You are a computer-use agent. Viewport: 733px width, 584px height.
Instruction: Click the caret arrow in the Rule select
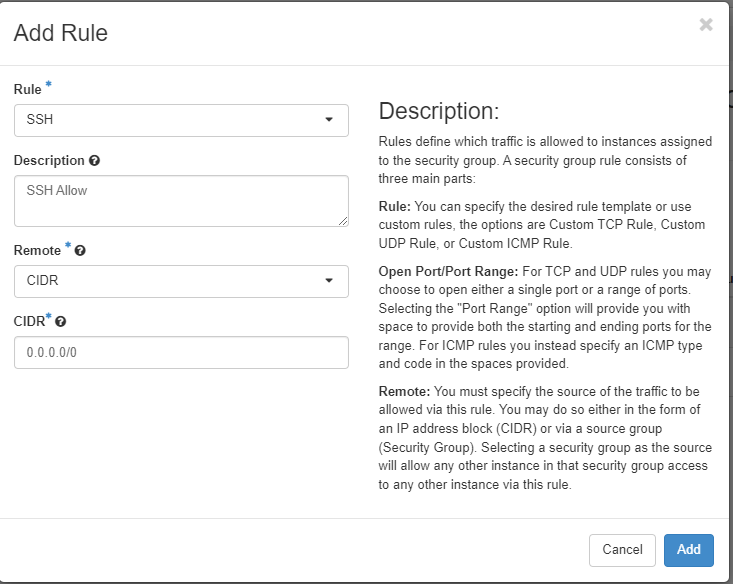click(329, 120)
